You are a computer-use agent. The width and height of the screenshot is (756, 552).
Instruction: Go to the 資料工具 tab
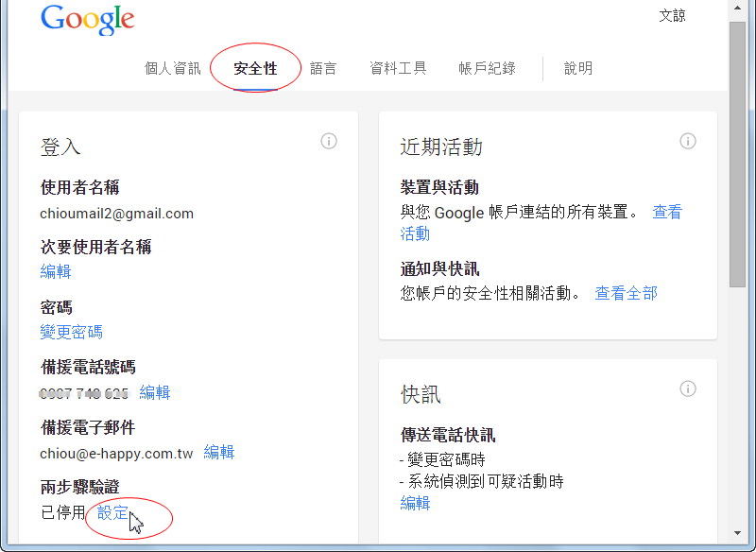click(x=398, y=68)
